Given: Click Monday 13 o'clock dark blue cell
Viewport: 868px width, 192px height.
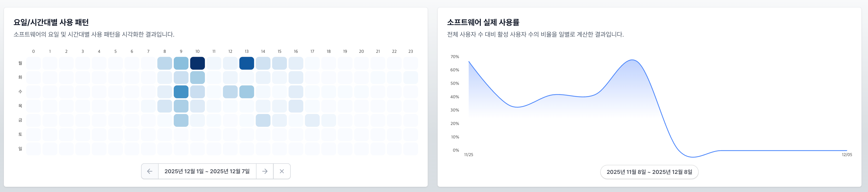Looking at the screenshot, I should tap(247, 63).
